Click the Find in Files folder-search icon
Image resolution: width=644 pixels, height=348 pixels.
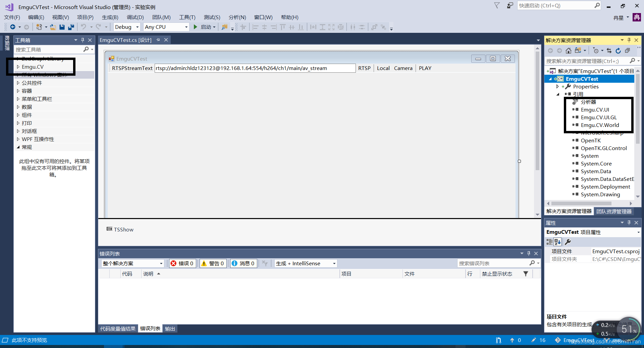224,27
